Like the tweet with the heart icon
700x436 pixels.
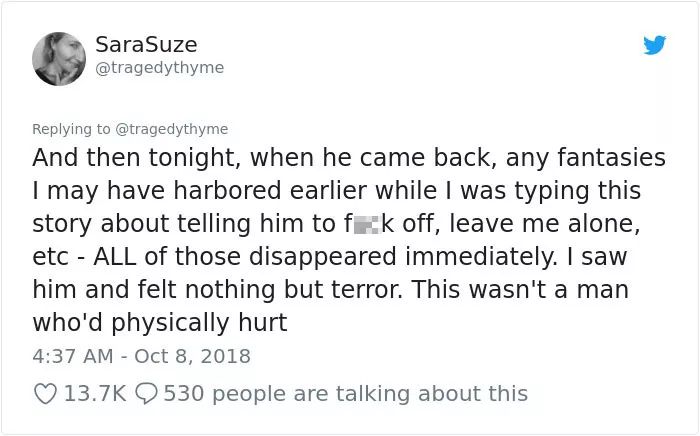pos(46,394)
